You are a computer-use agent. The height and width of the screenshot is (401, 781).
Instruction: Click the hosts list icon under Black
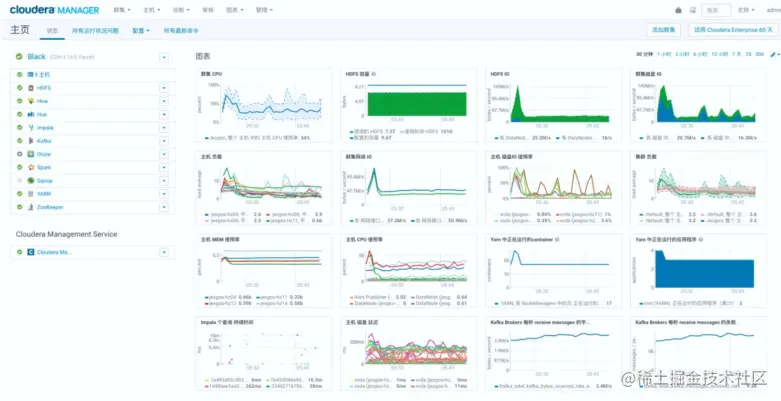pyautogui.click(x=30, y=75)
